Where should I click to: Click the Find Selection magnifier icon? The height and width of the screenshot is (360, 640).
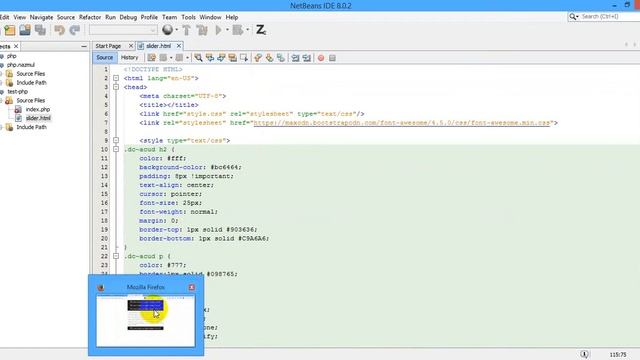coord(198,58)
